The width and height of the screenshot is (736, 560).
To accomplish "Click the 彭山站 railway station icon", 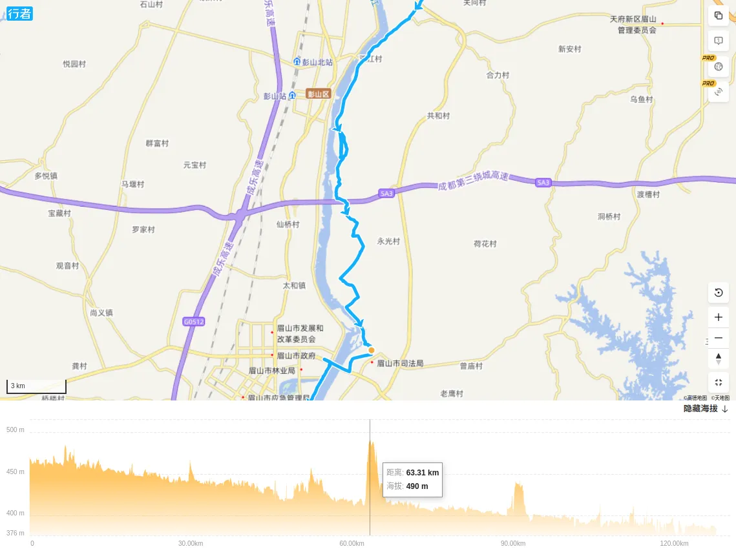I will coord(292,96).
